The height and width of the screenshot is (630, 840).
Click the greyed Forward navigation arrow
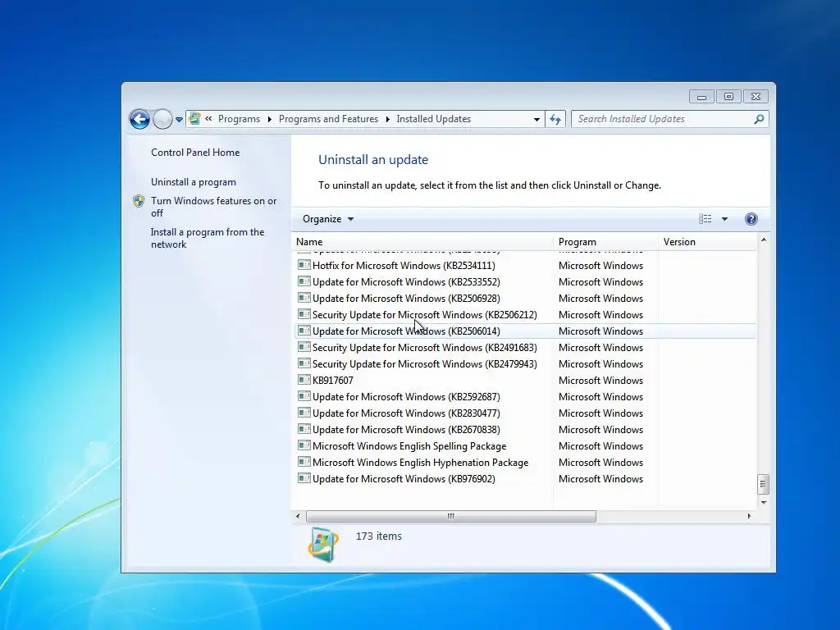162,119
